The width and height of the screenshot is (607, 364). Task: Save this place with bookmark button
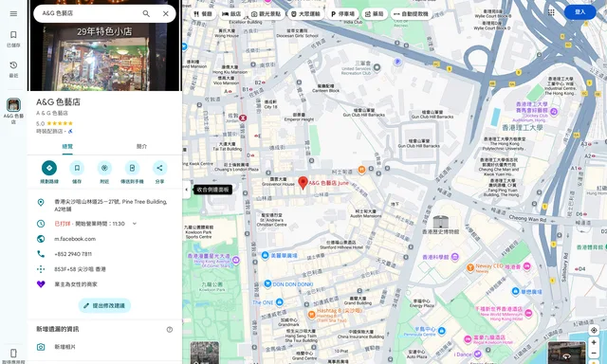click(77, 169)
